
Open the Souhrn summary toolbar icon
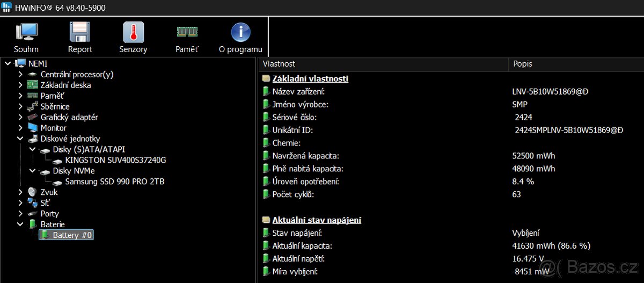26,33
